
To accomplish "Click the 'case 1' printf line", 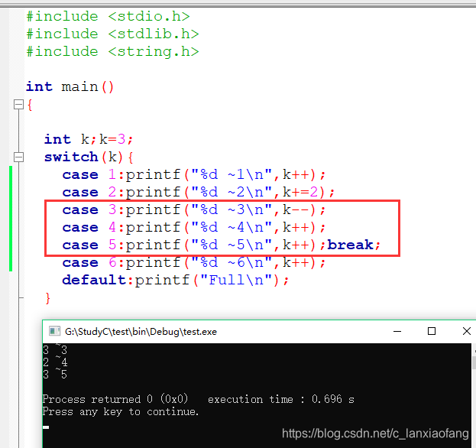I will (194, 174).
